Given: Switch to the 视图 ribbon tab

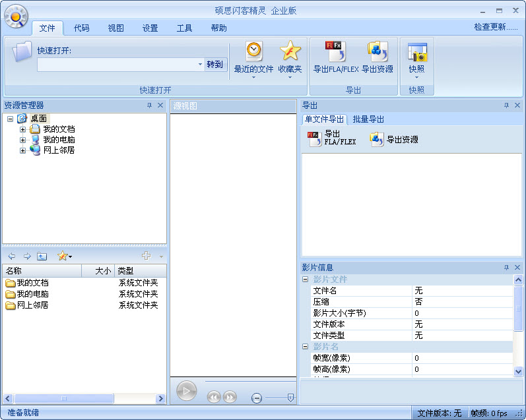Looking at the screenshot, I should click(115, 28).
